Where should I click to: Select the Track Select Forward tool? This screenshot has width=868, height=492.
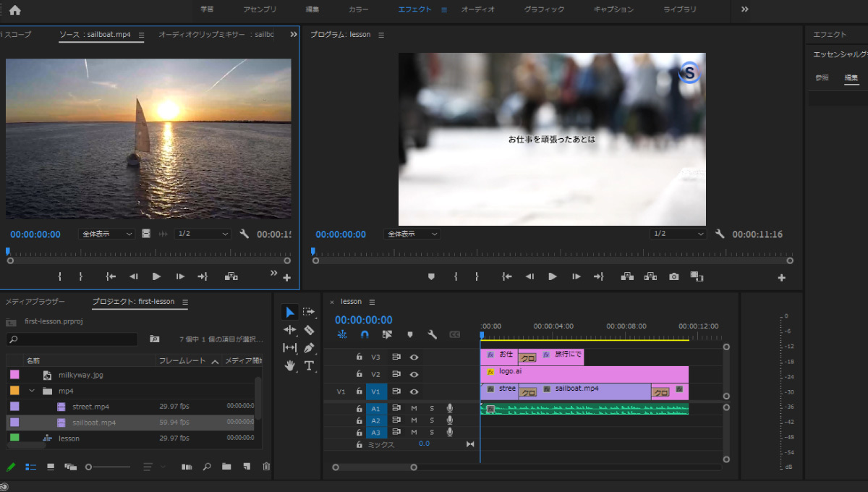point(309,312)
